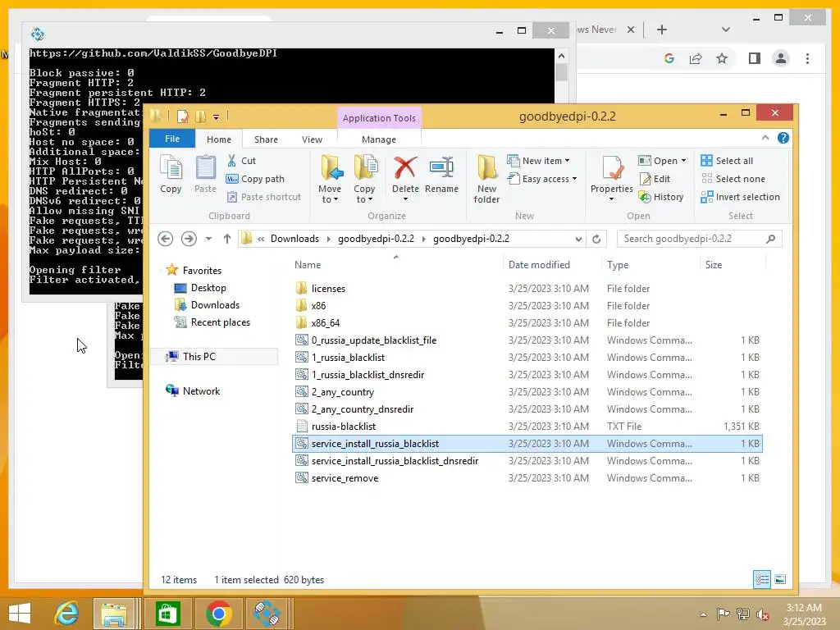Open Internet Explorer from taskbar
The width and height of the screenshot is (840, 630).
66,614
